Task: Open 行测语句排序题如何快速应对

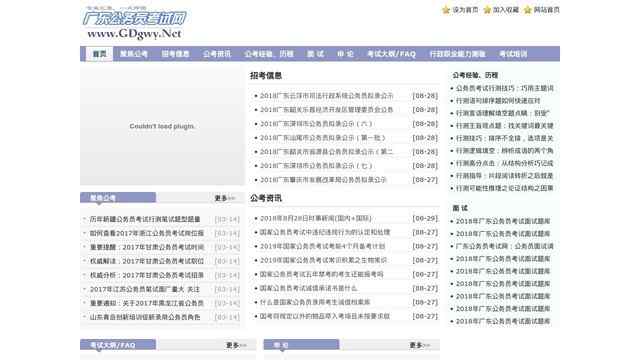Action: (x=498, y=100)
